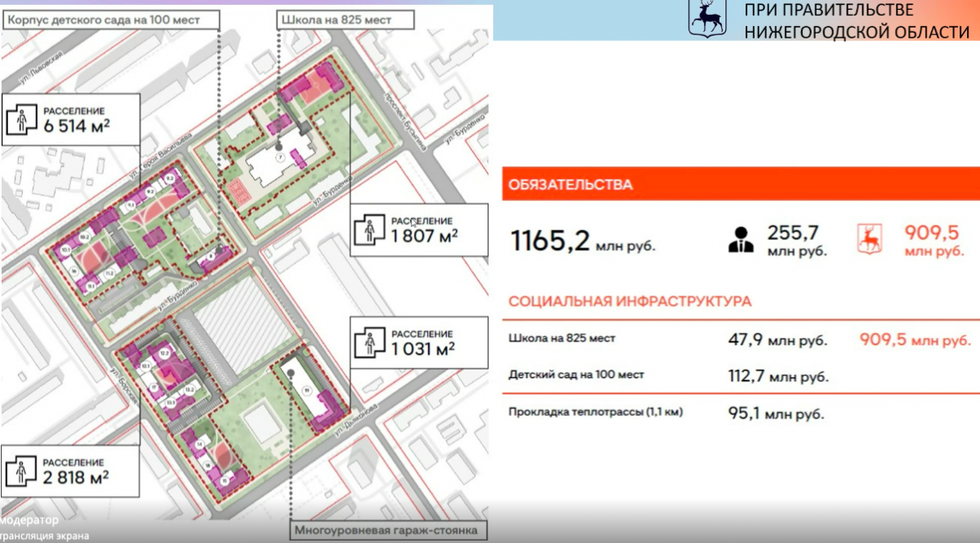The image size is (980, 543).
Task: Click the deer coat of arms in header
Action: tap(706, 18)
